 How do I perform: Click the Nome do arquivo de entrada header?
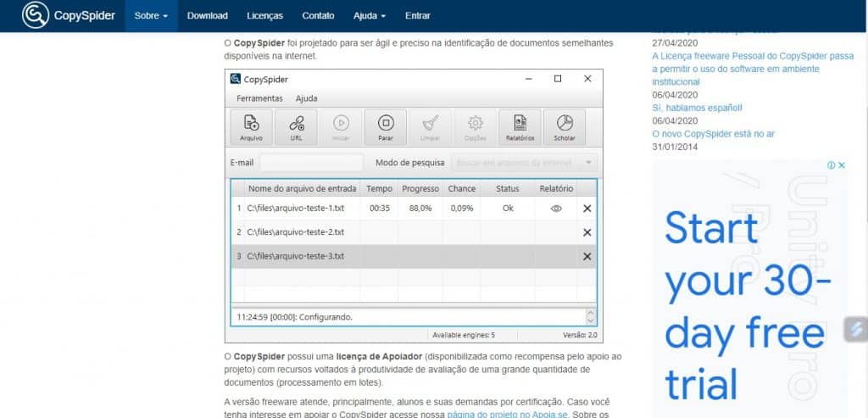pos(303,189)
